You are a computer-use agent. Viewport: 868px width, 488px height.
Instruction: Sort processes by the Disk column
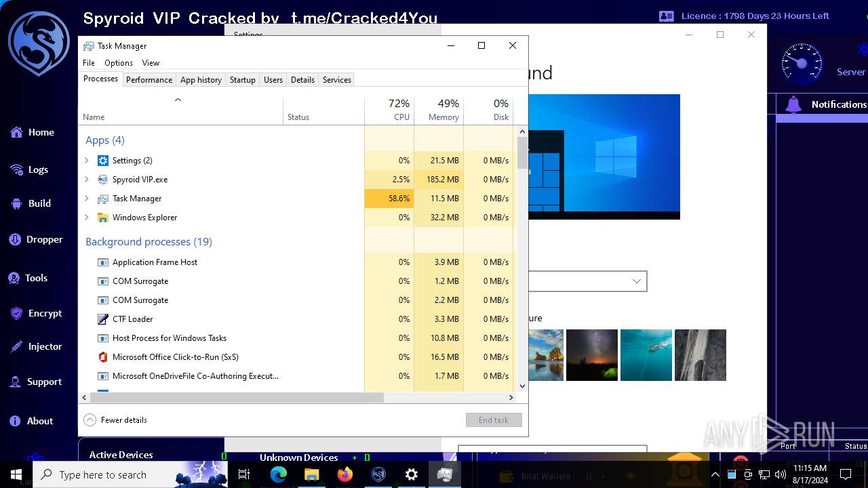(x=488, y=111)
